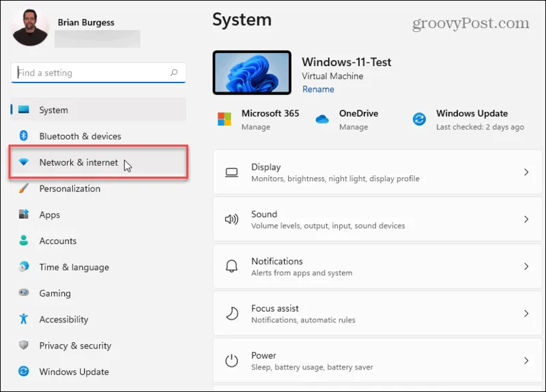Go to Personalization settings

tap(98, 189)
